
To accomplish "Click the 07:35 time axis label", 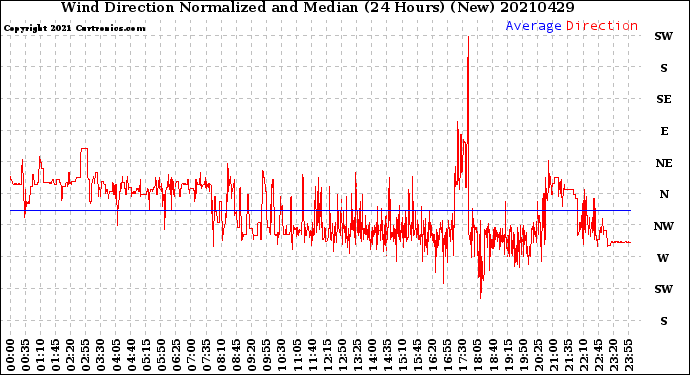I will (206, 355).
